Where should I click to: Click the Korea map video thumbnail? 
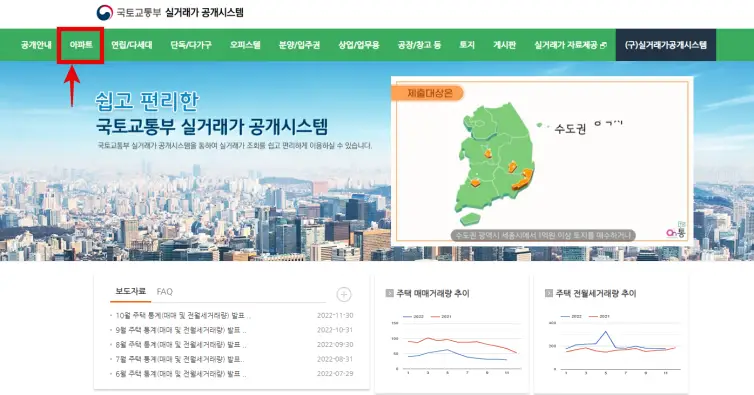coord(542,161)
